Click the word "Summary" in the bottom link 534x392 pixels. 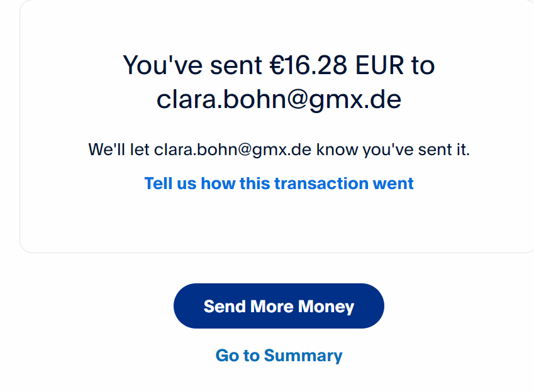[x=303, y=356]
